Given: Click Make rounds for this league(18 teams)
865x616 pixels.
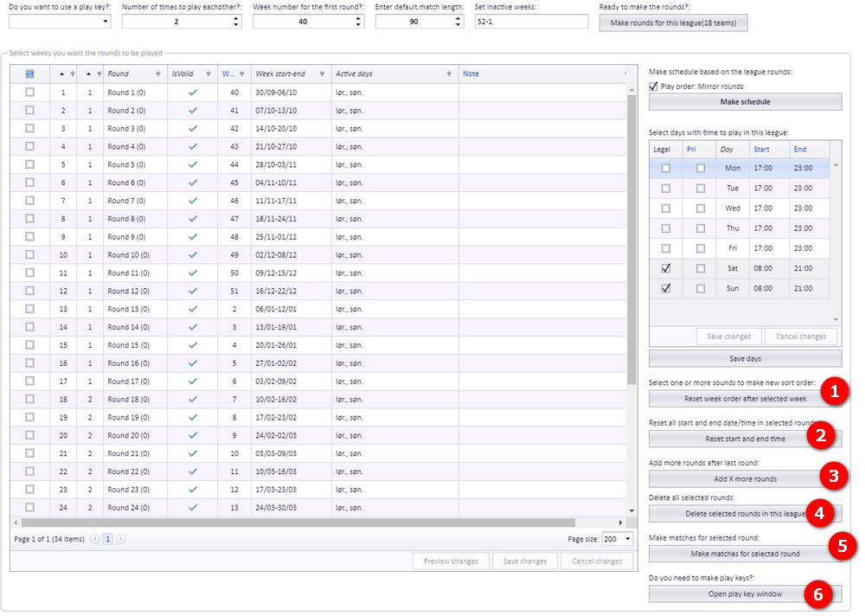Looking at the screenshot, I should 673,22.
